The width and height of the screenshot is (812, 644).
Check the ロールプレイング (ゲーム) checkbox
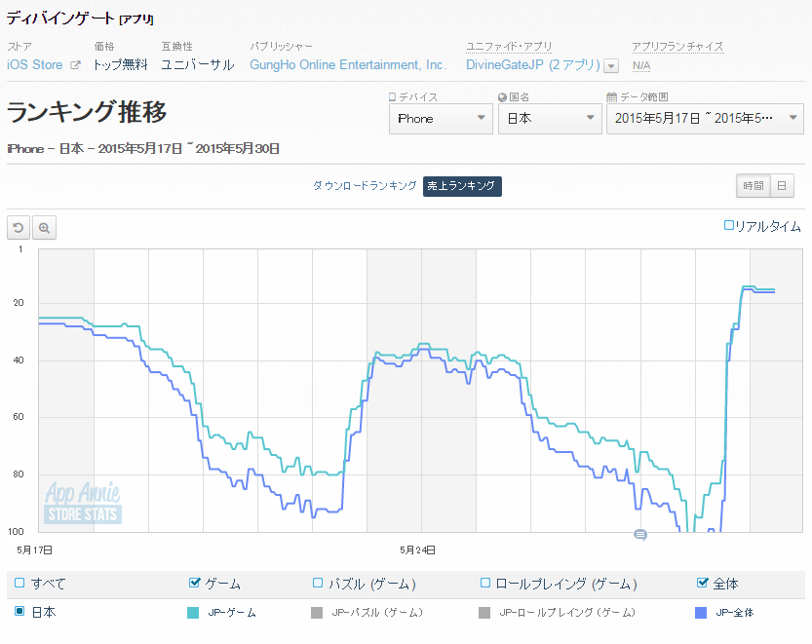[x=485, y=583]
